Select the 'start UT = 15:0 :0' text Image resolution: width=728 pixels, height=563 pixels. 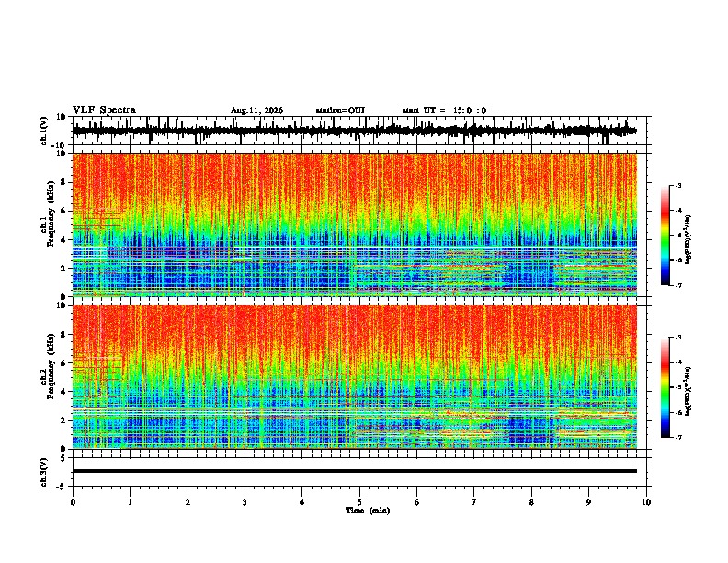444,110
